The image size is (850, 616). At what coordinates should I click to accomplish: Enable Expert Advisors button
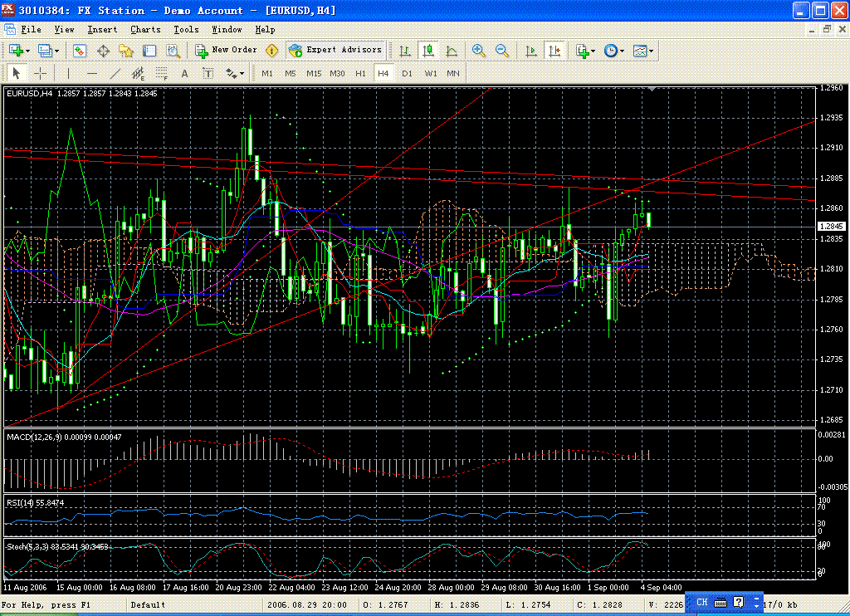pyautogui.click(x=335, y=50)
